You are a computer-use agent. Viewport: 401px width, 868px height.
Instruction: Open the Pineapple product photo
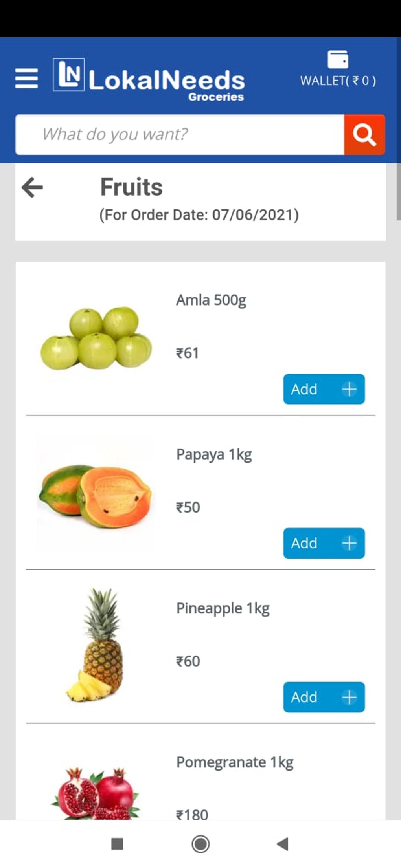point(96,646)
